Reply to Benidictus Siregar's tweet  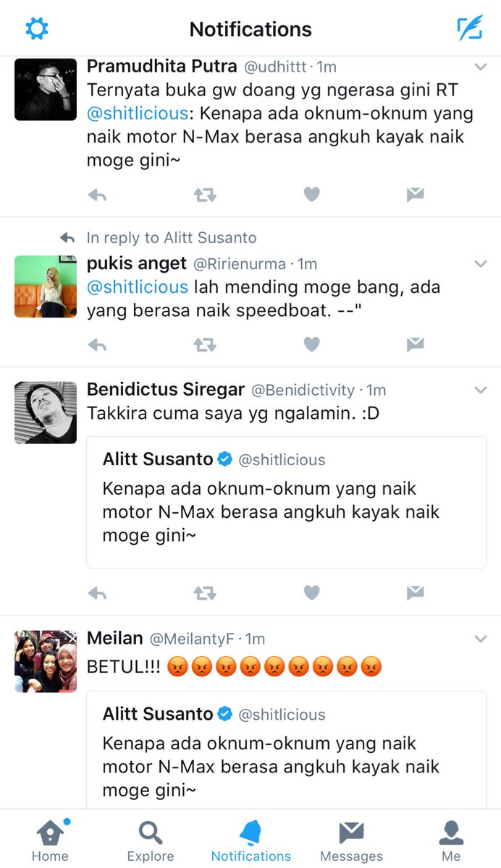coord(97,593)
